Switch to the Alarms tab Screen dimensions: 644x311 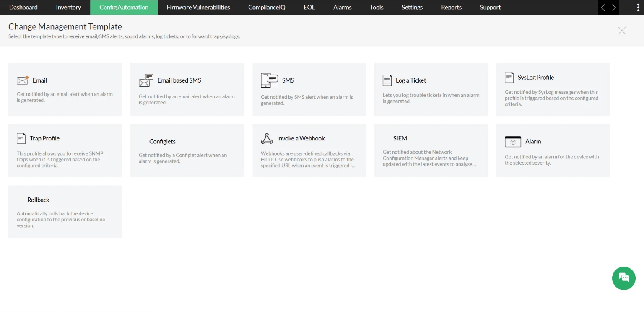(x=342, y=8)
